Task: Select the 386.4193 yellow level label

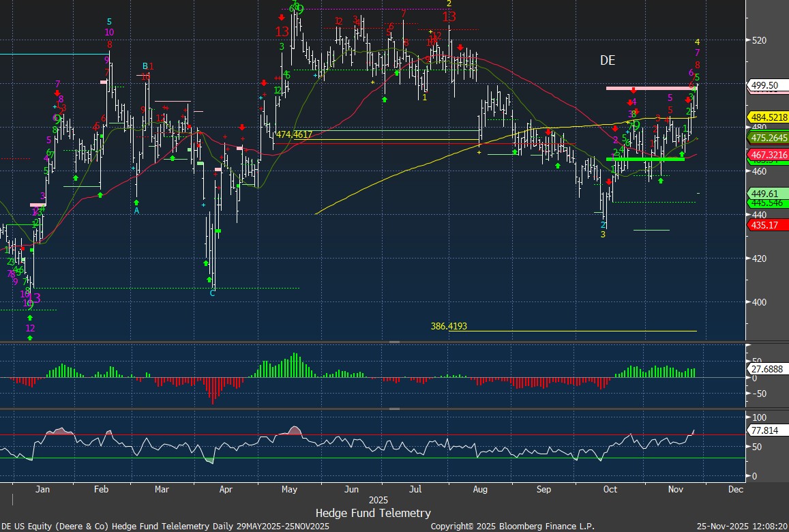Action: click(x=449, y=327)
